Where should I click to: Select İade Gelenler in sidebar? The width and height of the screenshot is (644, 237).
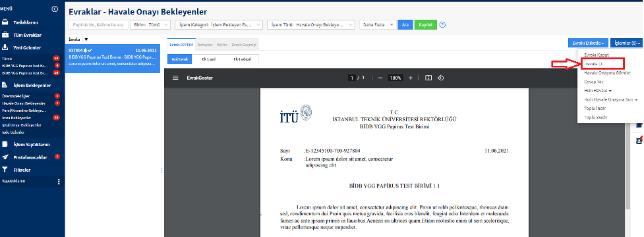tap(13, 132)
